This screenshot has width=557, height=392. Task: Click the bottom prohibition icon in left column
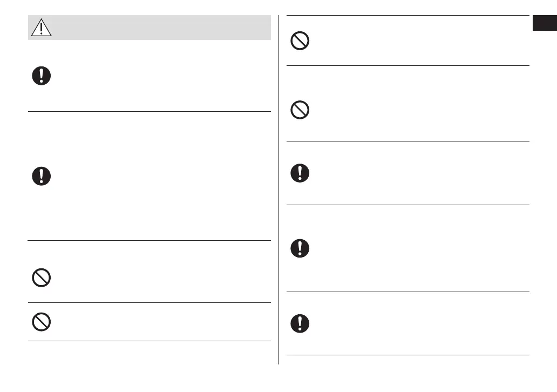click(41, 322)
